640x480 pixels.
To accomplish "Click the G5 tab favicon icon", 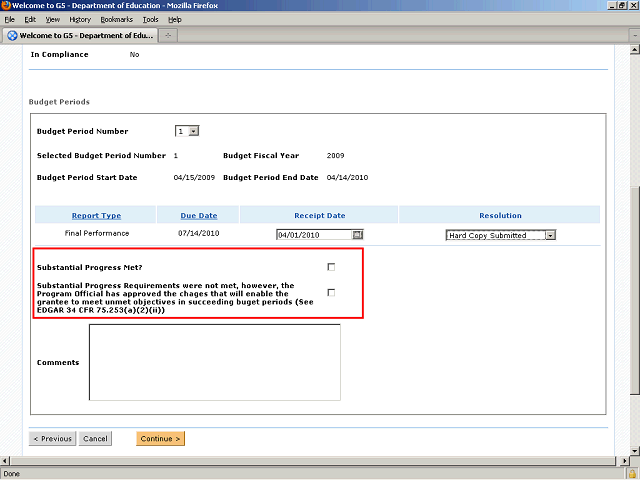I will (13, 36).
